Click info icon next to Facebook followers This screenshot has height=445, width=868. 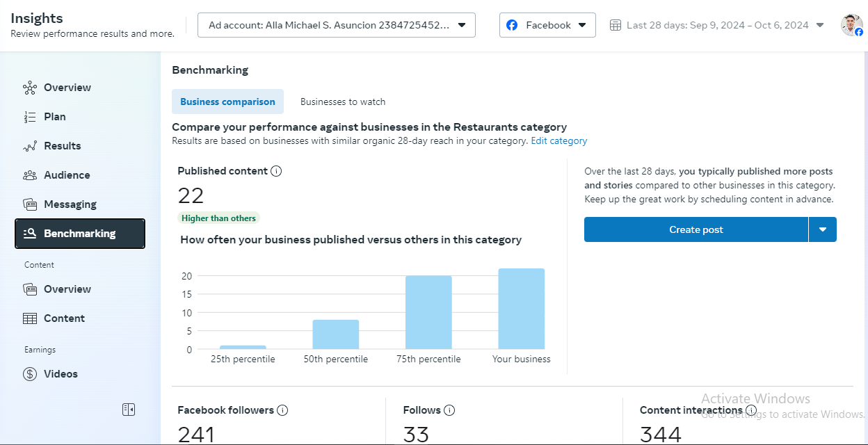coord(282,410)
